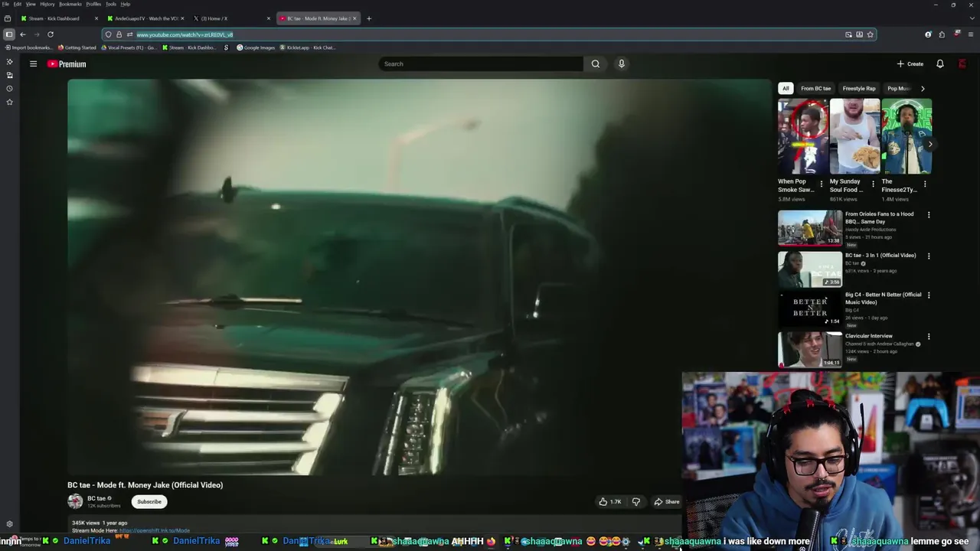Open the sidebar history clock icon

(x=9, y=89)
